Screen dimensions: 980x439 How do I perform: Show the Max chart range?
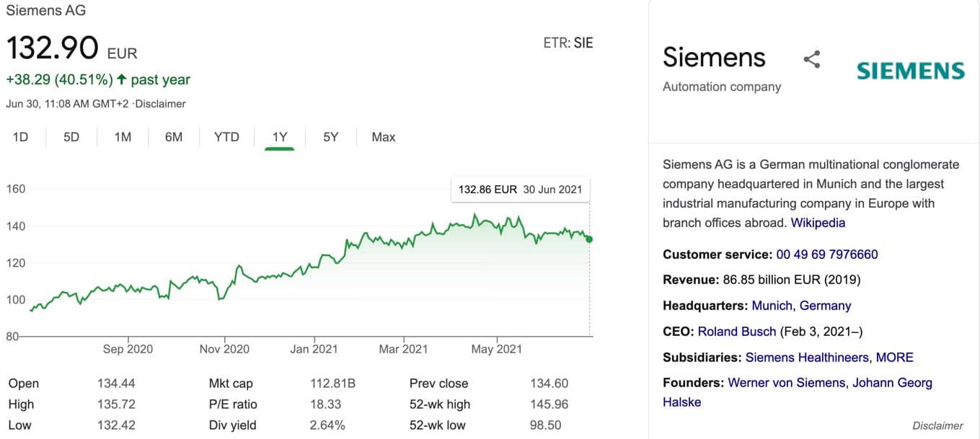pyautogui.click(x=384, y=137)
